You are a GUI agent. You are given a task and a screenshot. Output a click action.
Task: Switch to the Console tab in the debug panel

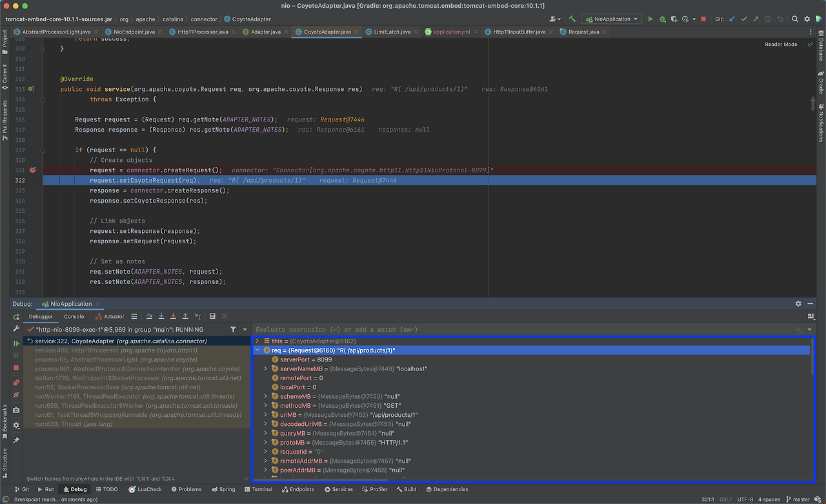pyautogui.click(x=74, y=316)
